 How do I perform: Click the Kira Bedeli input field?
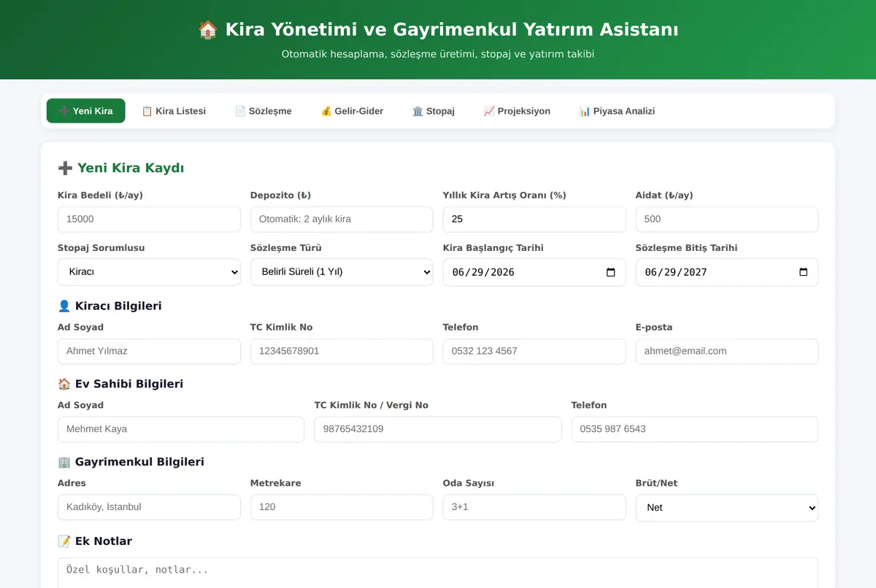click(149, 219)
